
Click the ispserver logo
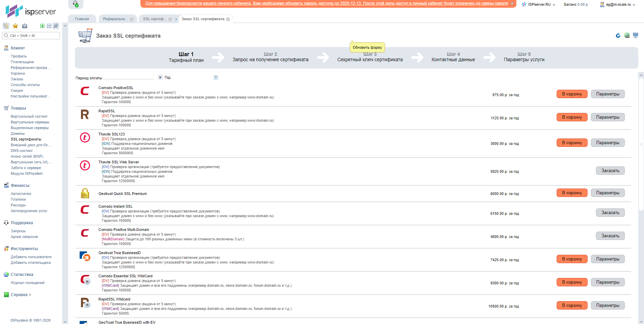click(x=31, y=11)
